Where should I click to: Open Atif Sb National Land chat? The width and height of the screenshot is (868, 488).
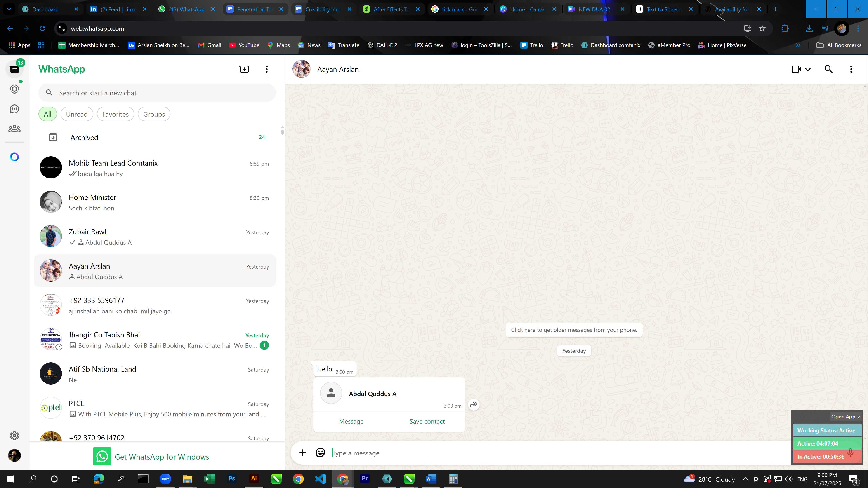point(155,374)
